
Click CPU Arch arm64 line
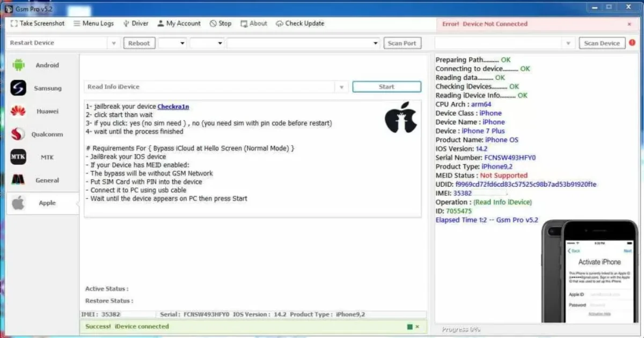tap(464, 105)
